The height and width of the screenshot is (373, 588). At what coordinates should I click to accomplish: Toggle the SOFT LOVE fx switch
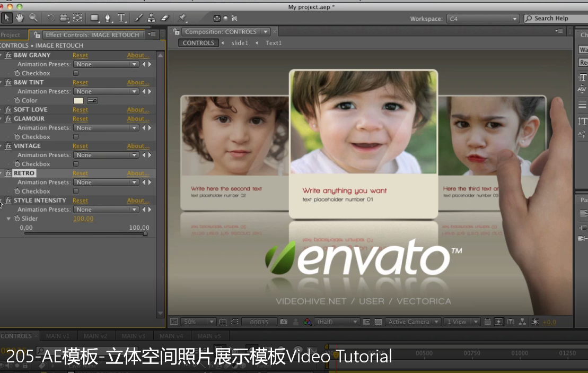tap(8, 110)
